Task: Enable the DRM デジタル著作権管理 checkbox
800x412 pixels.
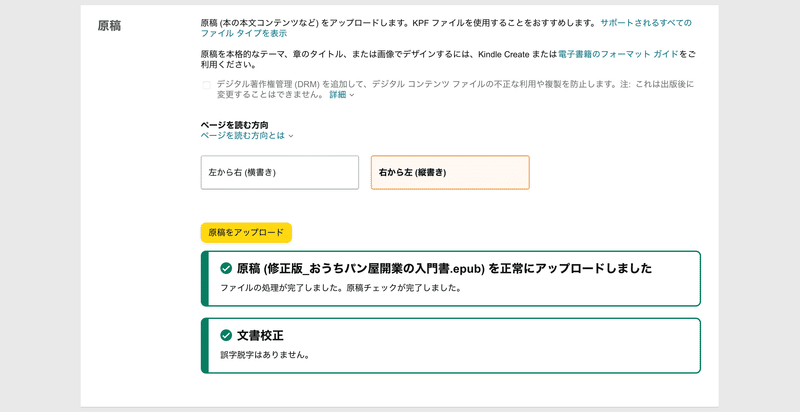Action: [206, 85]
